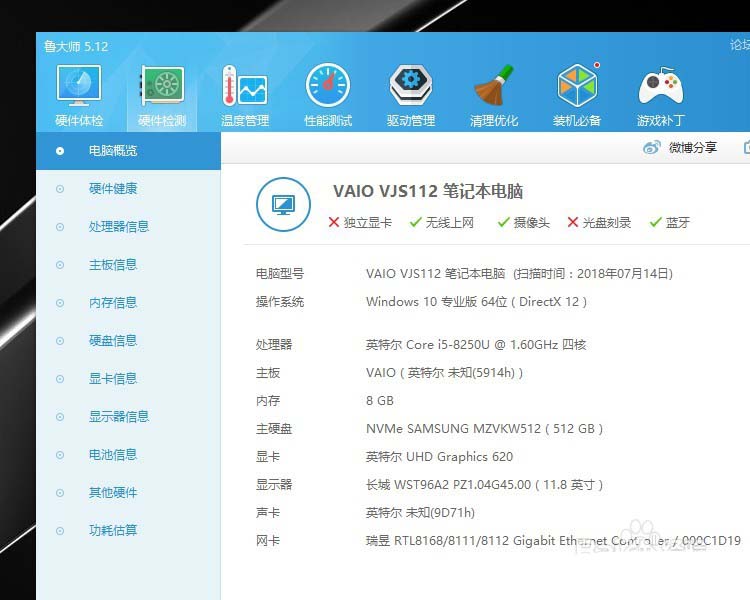Click the Weibo logo icon
Image resolution: width=750 pixels, height=600 pixels.
tap(651, 147)
